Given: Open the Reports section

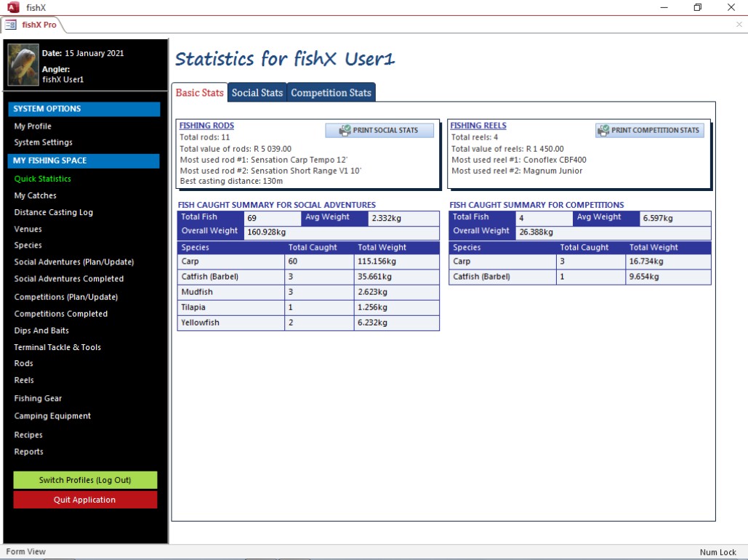Looking at the screenshot, I should point(28,452).
